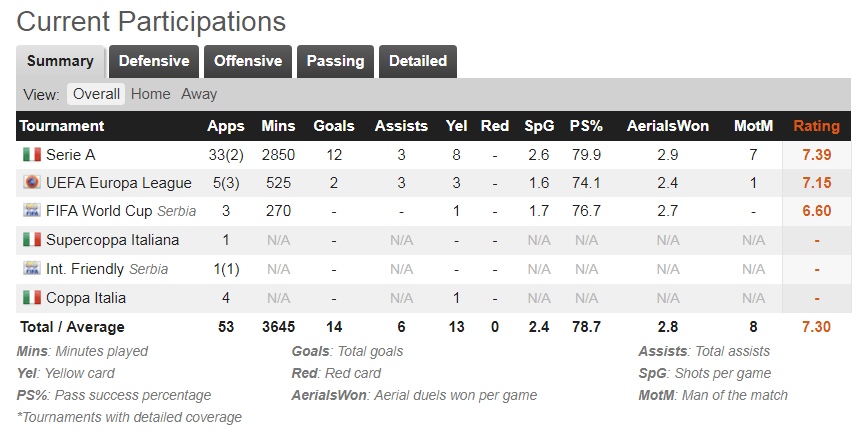Open the UEFA Europa League link
This screenshot has width=858, height=446.
(x=119, y=183)
